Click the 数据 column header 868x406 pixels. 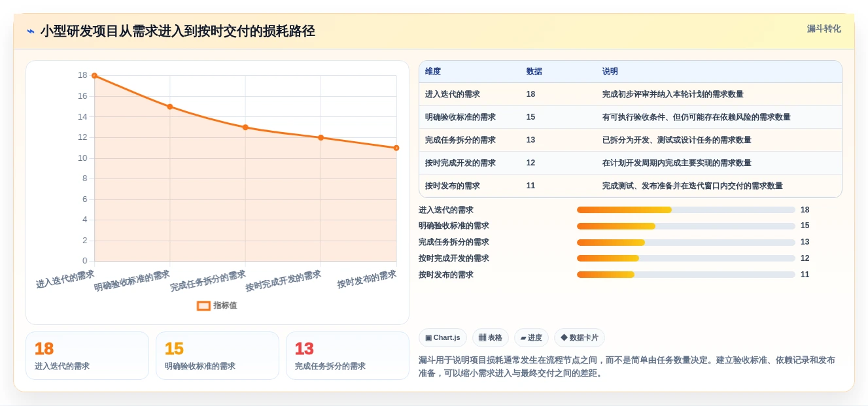coord(534,71)
